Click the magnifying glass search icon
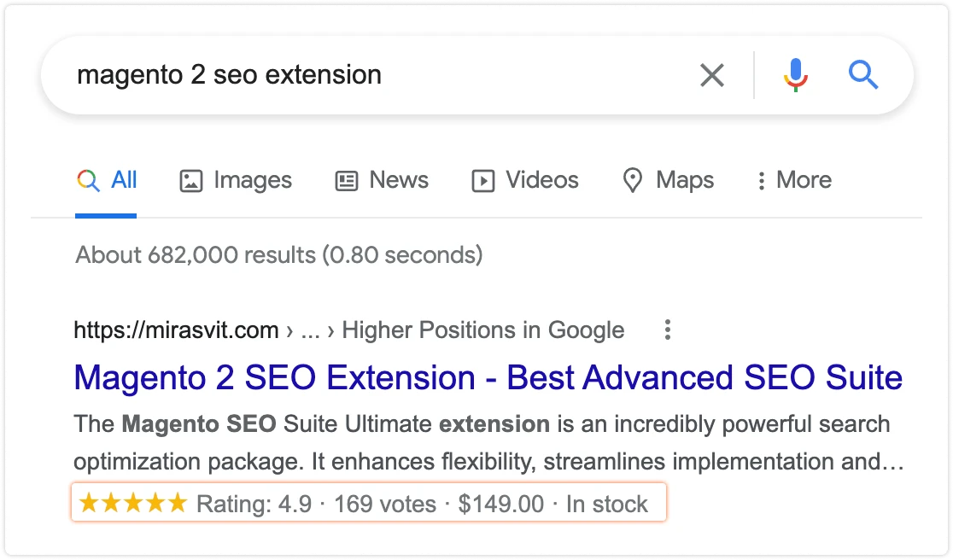 point(863,75)
